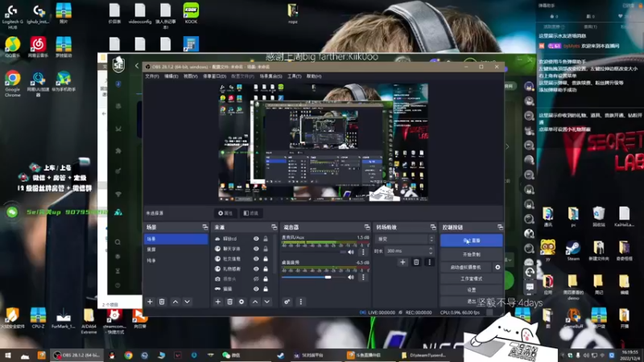Decrease 时长 duration with the down arrow

click(x=431, y=253)
